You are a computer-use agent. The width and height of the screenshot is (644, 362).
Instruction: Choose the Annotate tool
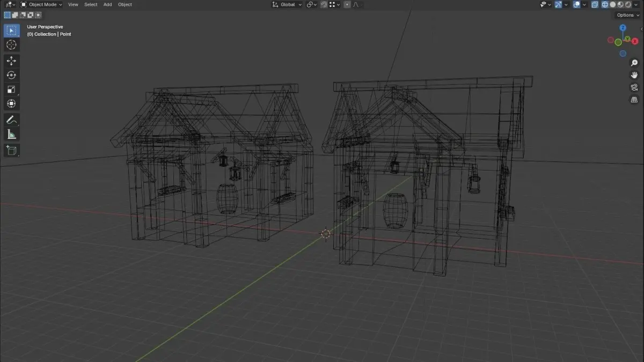click(12, 120)
